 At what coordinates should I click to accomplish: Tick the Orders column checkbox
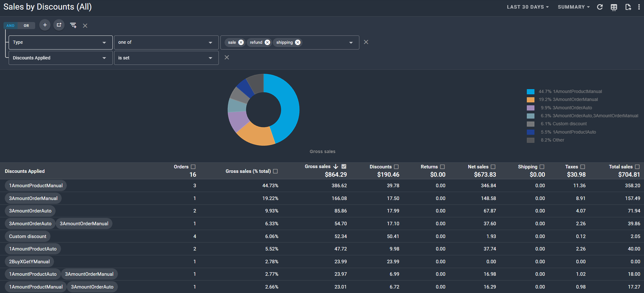click(x=193, y=167)
